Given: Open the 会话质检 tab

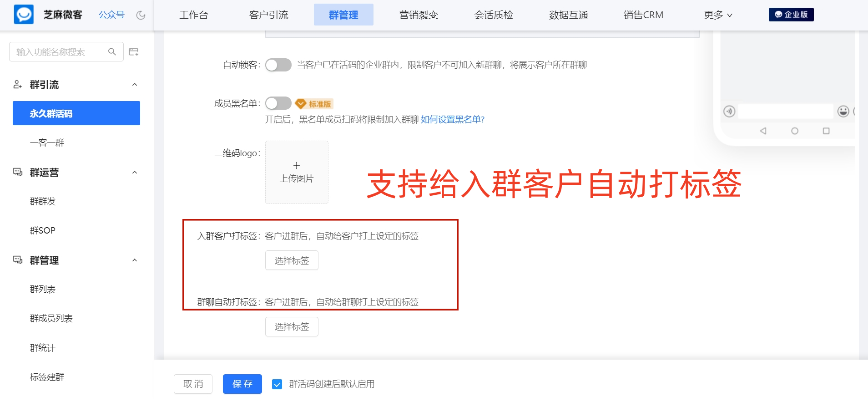Looking at the screenshot, I should coord(494,15).
